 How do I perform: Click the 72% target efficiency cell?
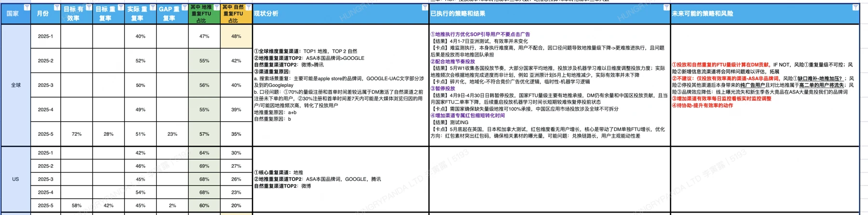pos(77,134)
